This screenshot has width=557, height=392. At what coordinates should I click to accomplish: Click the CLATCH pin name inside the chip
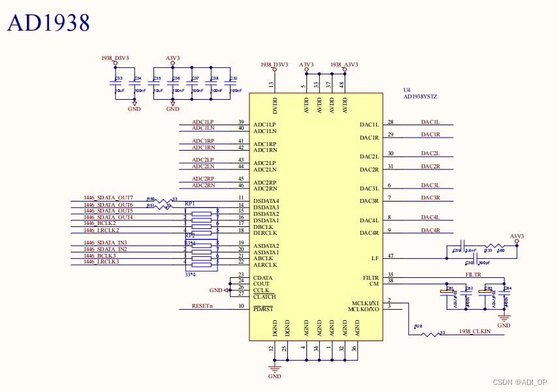(264, 297)
